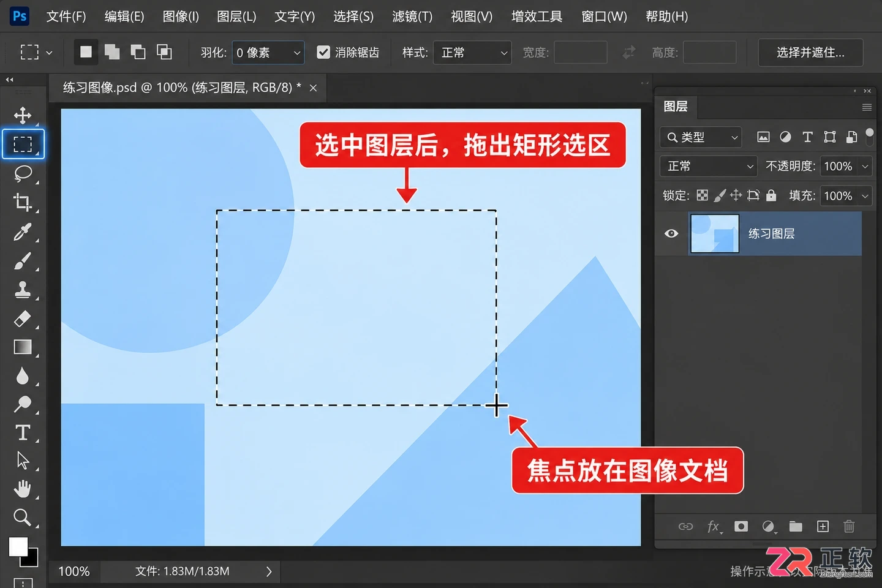This screenshot has width=882, height=588.
Task: Select the Path Selection arrow tool
Action: (23, 461)
